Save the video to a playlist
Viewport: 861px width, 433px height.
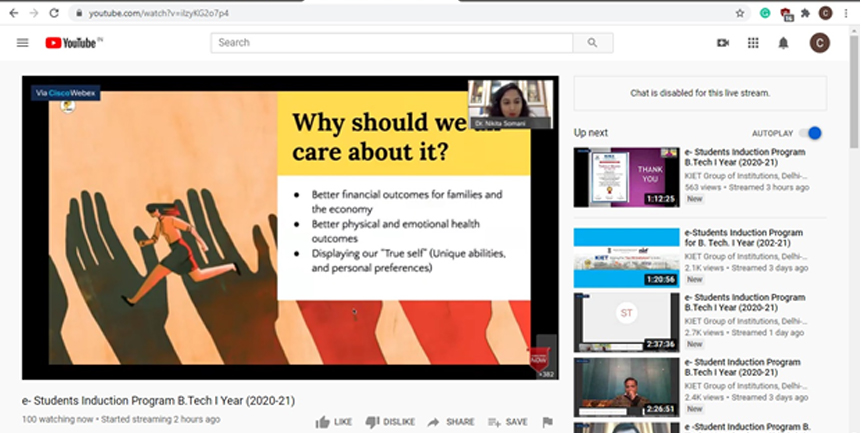click(507, 422)
